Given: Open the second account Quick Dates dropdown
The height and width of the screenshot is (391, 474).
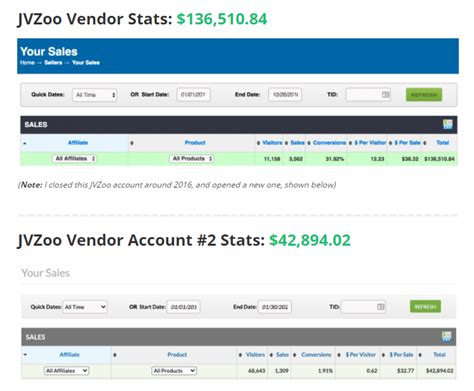Looking at the screenshot, I should click(x=85, y=307).
